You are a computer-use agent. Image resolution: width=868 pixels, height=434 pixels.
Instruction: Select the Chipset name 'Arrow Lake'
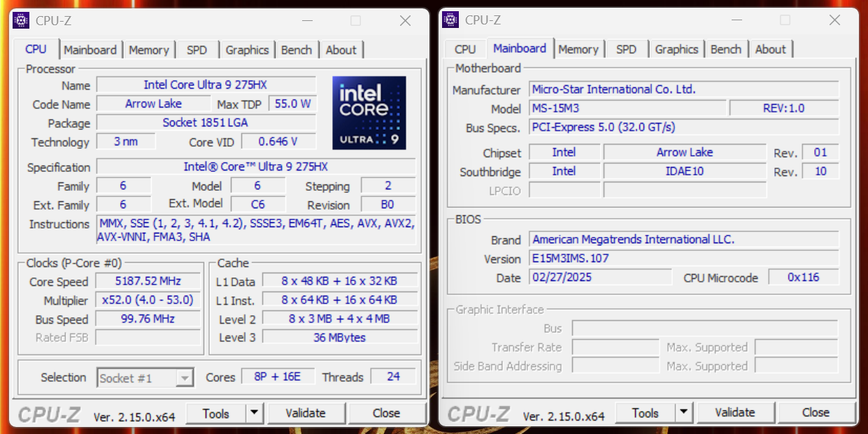click(x=685, y=152)
